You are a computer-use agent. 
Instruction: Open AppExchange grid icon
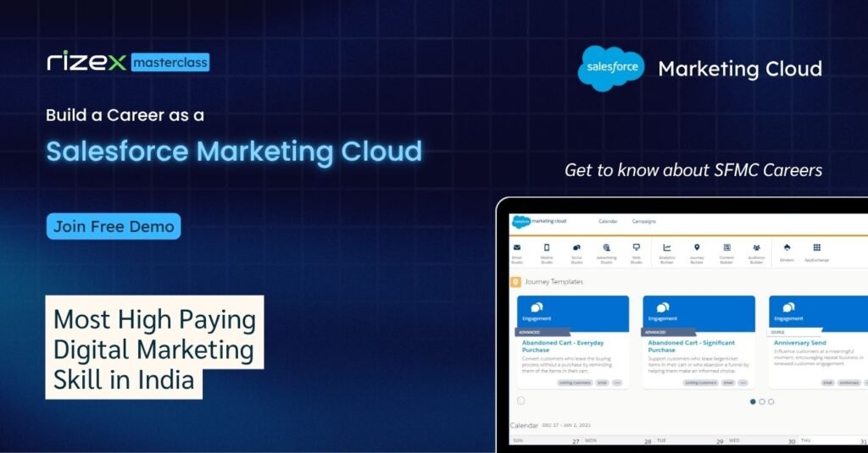click(x=816, y=248)
